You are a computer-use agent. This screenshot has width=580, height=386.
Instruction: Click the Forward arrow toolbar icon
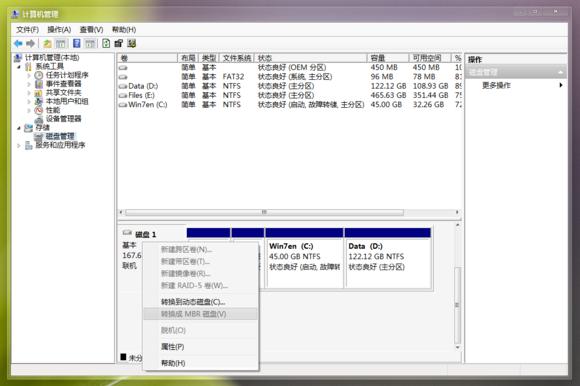coord(30,44)
